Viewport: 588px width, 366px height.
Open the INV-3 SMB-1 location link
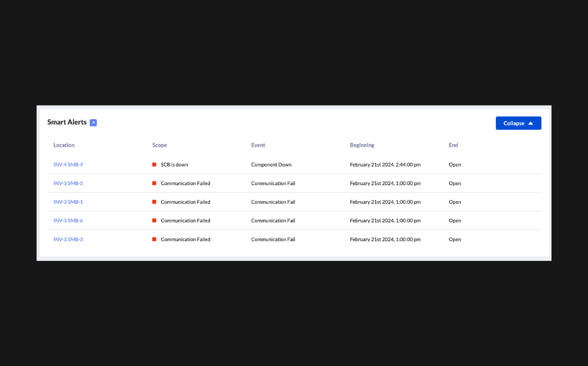pyautogui.click(x=69, y=202)
